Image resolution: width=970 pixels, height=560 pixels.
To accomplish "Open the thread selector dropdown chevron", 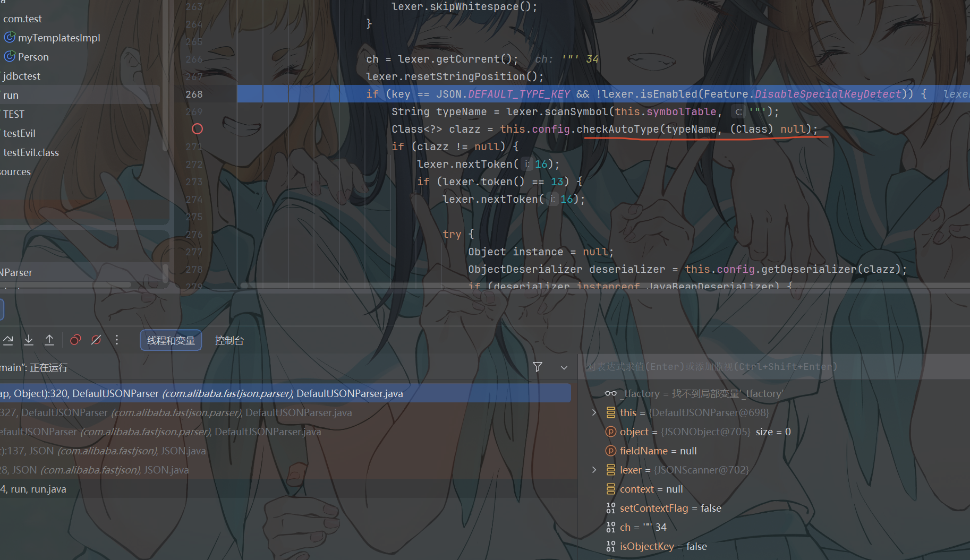I will (564, 367).
